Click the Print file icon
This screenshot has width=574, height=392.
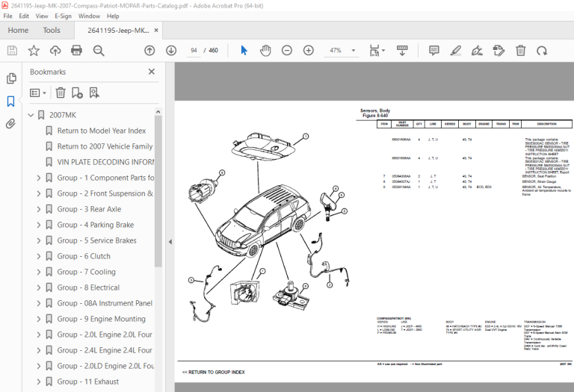coord(76,51)
